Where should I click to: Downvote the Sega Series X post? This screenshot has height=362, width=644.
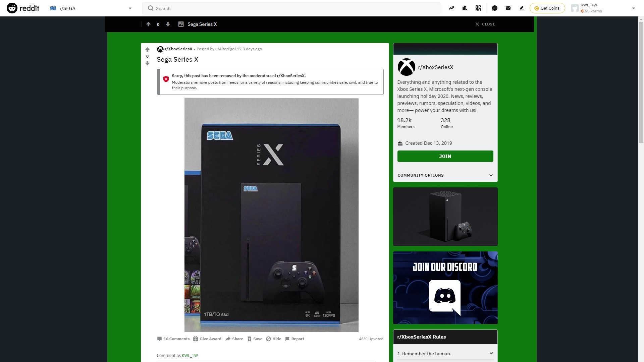[x=147, y=63]
